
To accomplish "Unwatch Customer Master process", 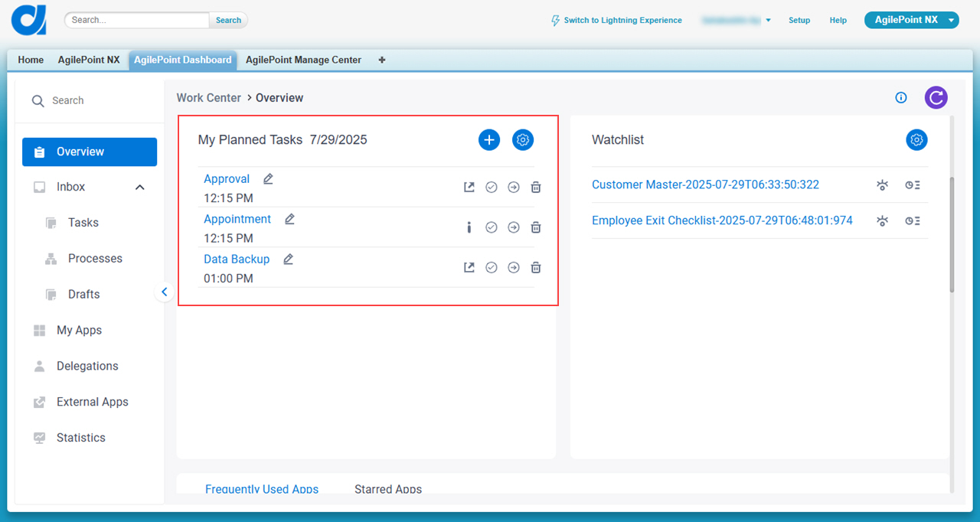I will tap(883, 185).
